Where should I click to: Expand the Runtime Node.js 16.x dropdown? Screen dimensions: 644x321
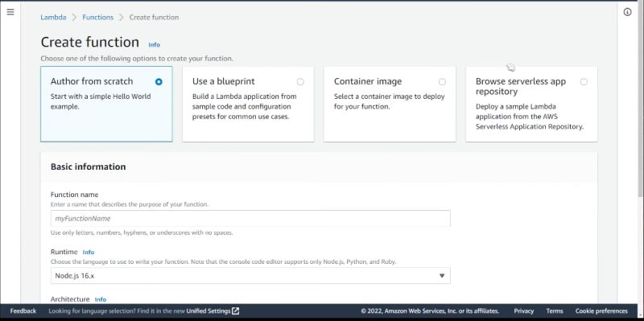click(x=250, y=276)
